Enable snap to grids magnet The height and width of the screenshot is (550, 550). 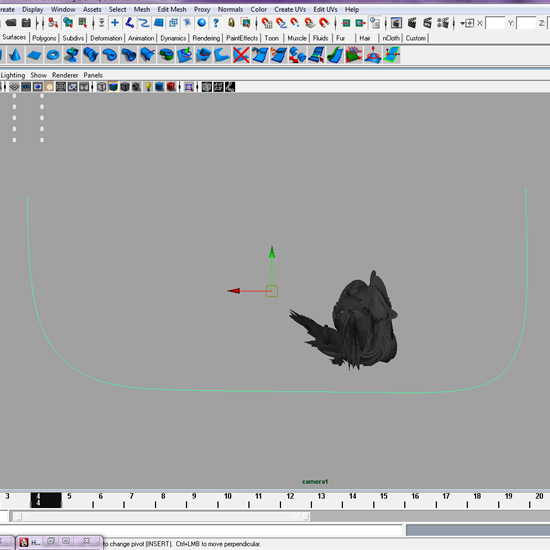267,23
